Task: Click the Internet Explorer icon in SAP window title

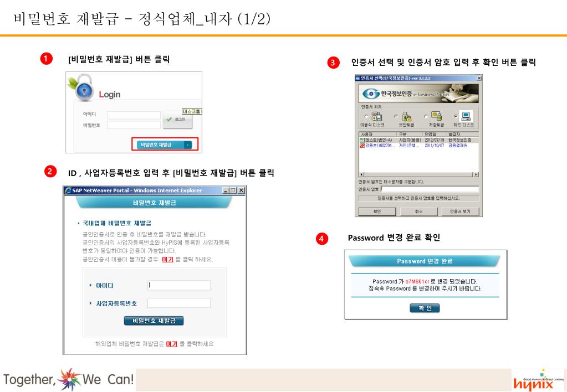Action: click(68, 190)
